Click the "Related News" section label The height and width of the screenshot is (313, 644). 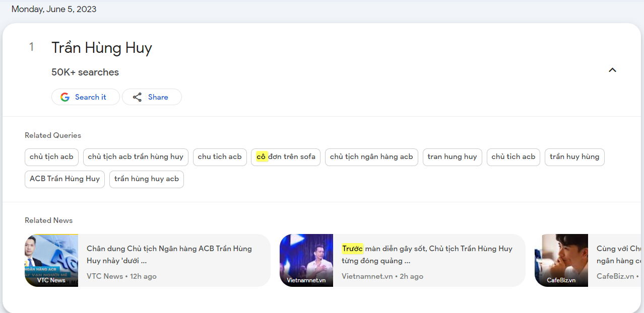[49, 220]
